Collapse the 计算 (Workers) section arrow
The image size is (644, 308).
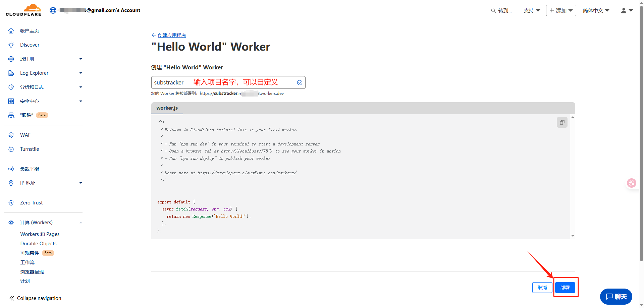pos(81,223)
